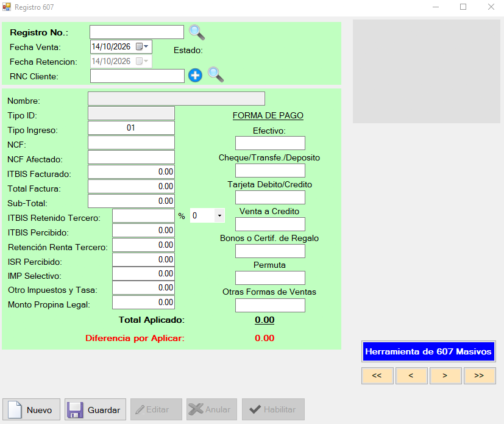This screenshot has height=424, width=504.
Task: Search RNC Cliente magnifier icon
Action: (216, 74)
